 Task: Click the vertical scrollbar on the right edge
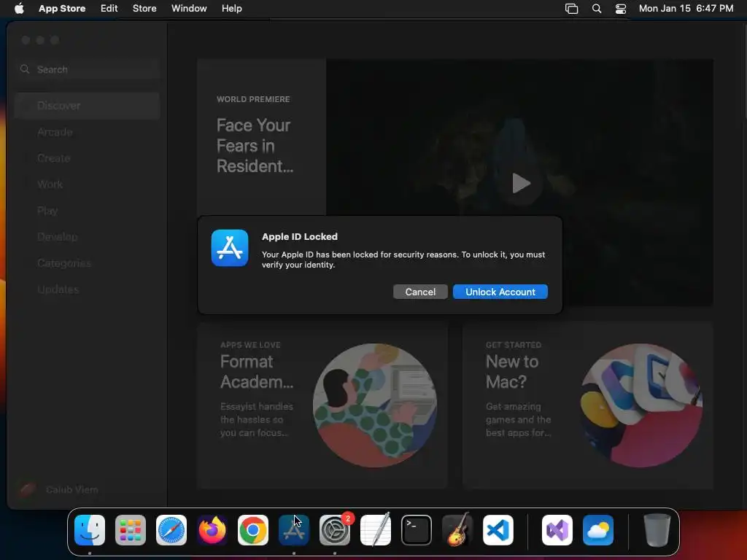coord(743,71)
